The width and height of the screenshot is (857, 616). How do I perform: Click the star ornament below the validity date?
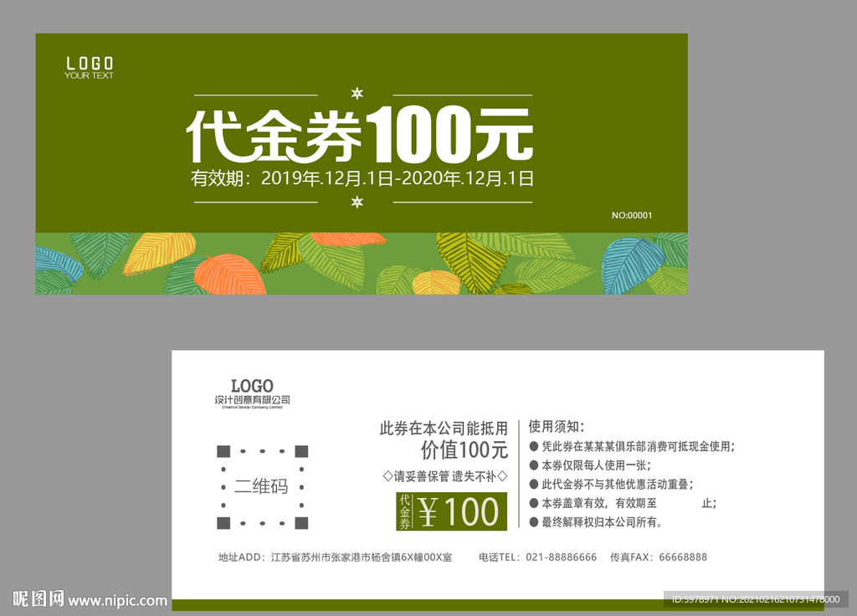[357, 202]
